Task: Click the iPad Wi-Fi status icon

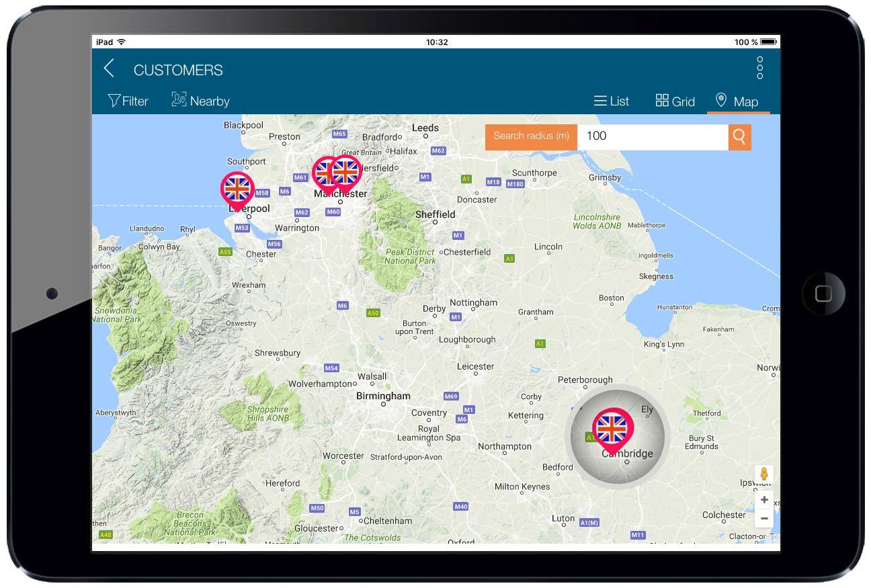Action: [x=122, y=42]
